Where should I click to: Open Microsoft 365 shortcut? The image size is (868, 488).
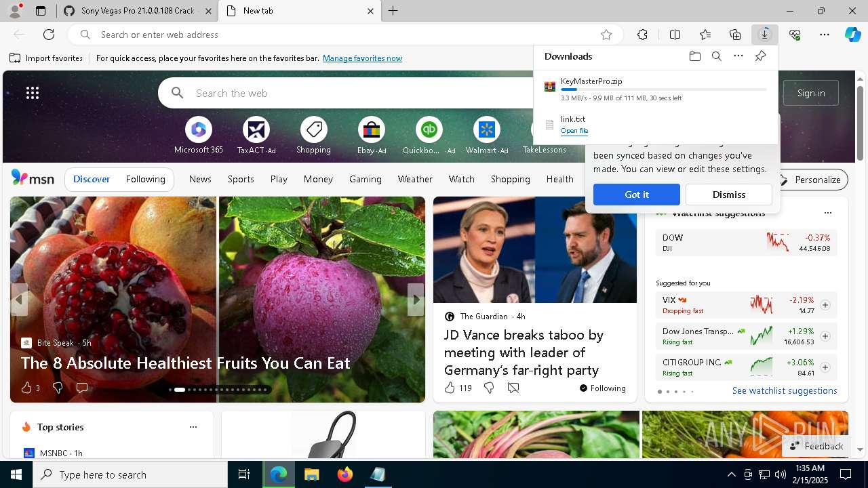198,136
